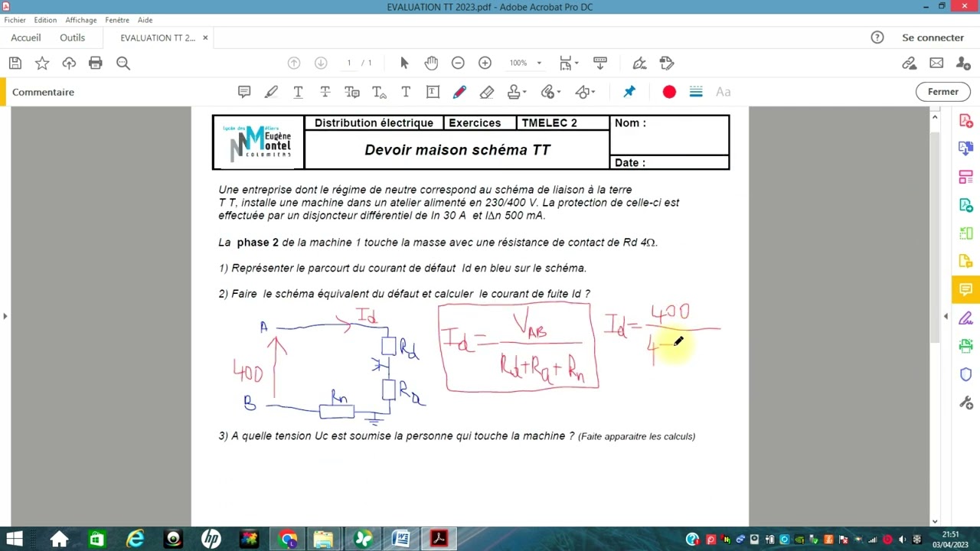This screenshot has width=980, height=551.
Task: Click the vertical scrollbar of document
Action: point(935,237)
